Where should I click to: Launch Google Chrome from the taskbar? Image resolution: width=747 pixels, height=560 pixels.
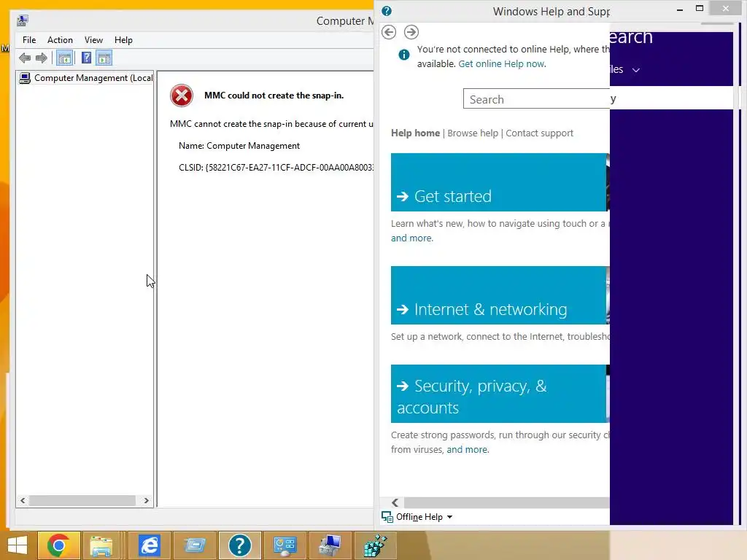[x=58, y=545]
